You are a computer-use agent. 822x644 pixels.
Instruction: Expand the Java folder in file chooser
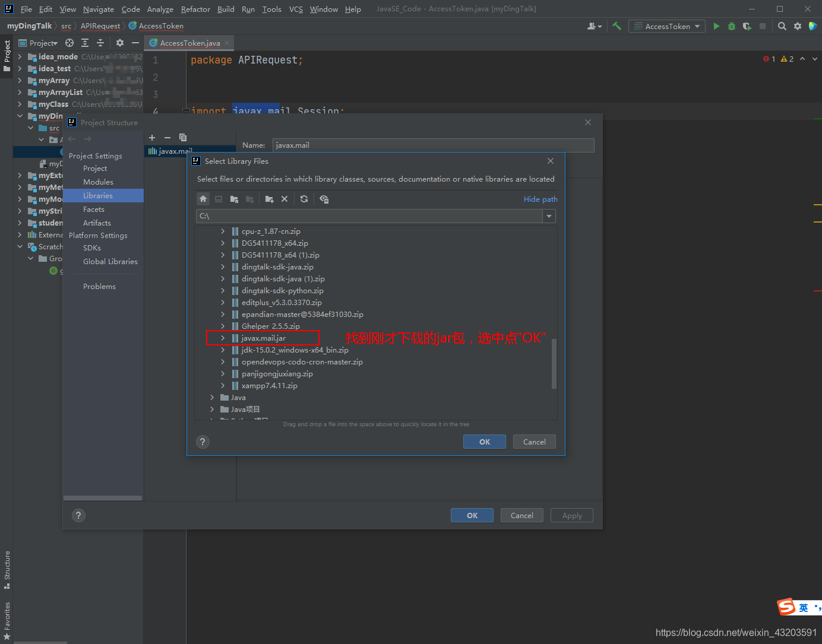tap(212, 398)
